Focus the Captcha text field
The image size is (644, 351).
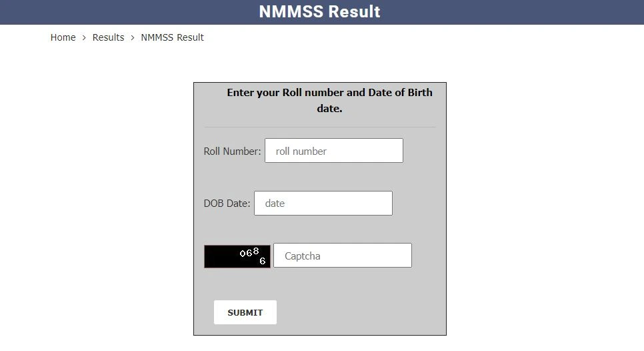[342, 256]
